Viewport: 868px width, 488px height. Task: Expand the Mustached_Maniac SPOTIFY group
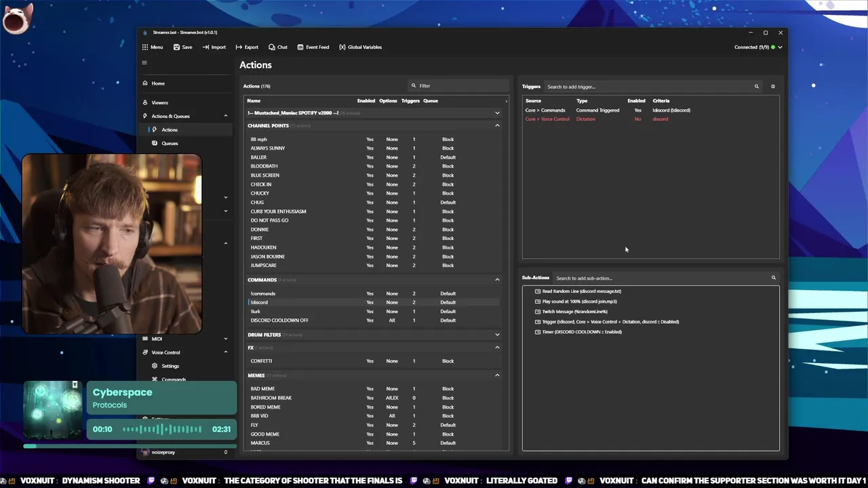tap(497, 113)
